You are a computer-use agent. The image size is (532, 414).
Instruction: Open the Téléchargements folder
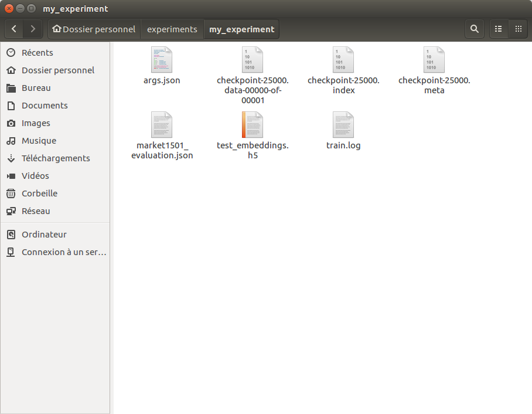[56, 158]
